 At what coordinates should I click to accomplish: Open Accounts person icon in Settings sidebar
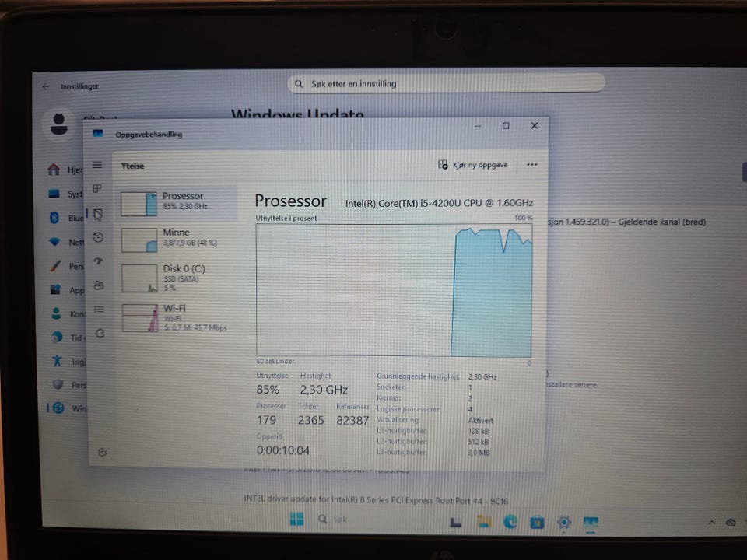[x=56, y=313]
